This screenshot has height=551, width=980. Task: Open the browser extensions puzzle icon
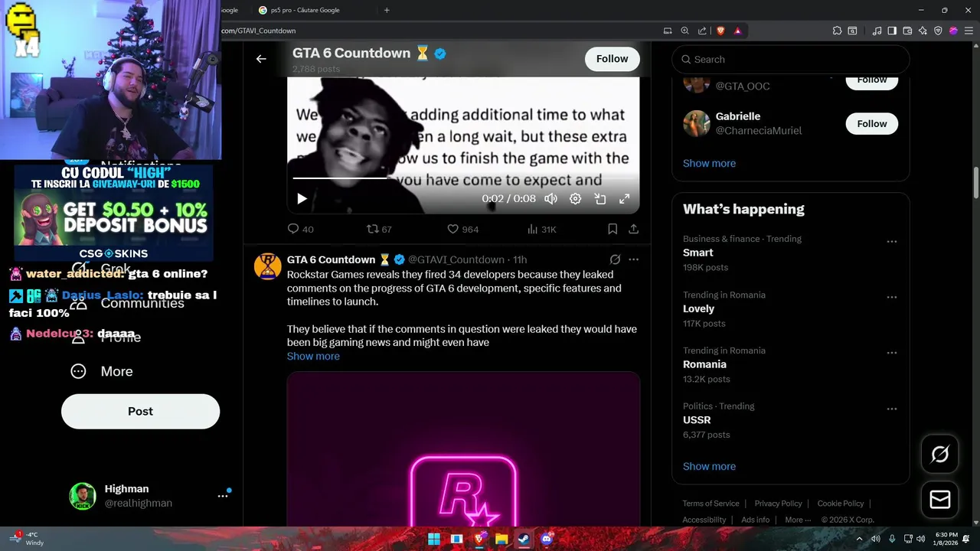click(x=837, y=31)
